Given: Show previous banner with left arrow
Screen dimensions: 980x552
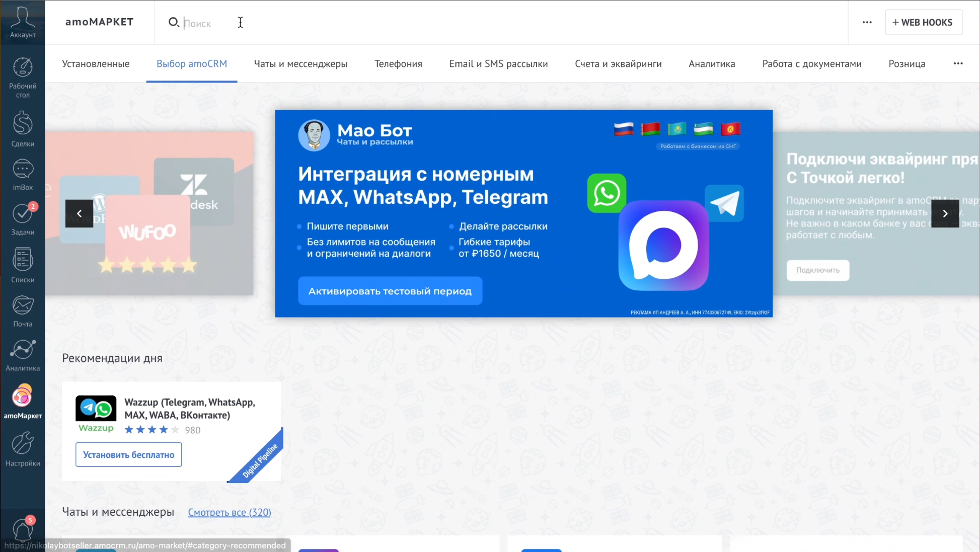Looking at the screenshot, I should (x=79, y=213).
